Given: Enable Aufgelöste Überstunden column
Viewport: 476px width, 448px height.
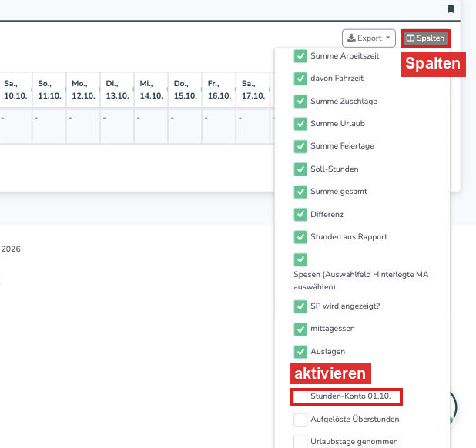Looking at the screenshot, I should pos(300,420).
